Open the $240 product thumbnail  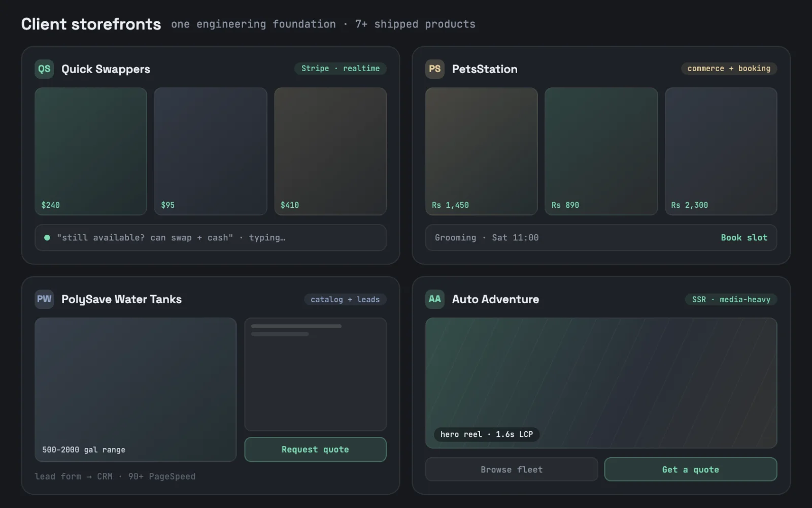(91, 151)
